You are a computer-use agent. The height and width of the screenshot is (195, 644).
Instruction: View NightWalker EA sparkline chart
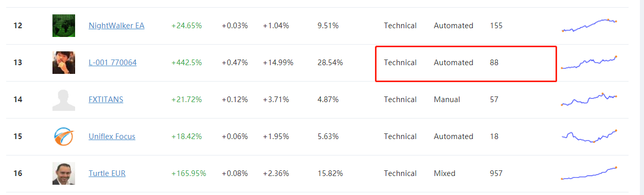[589, 25]
